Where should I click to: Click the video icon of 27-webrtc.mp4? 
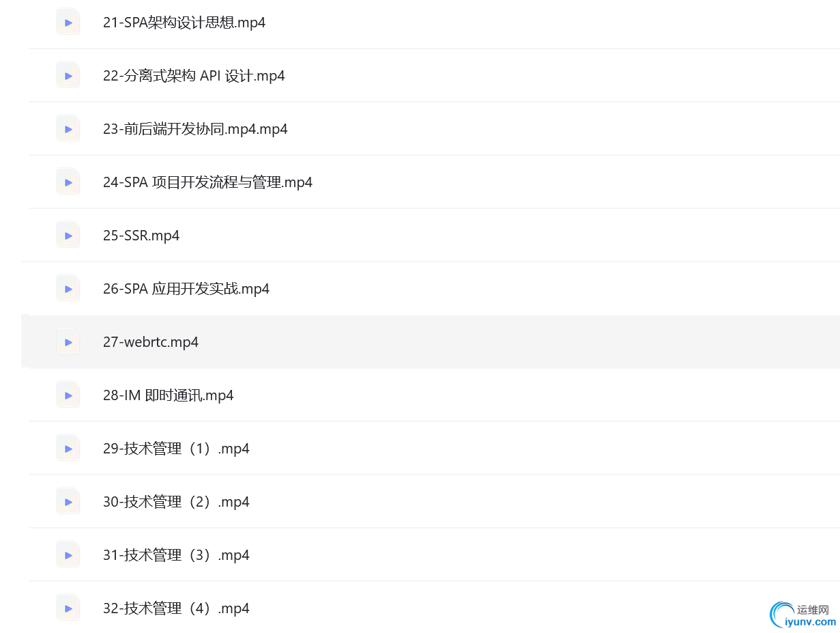click(68, 342)
